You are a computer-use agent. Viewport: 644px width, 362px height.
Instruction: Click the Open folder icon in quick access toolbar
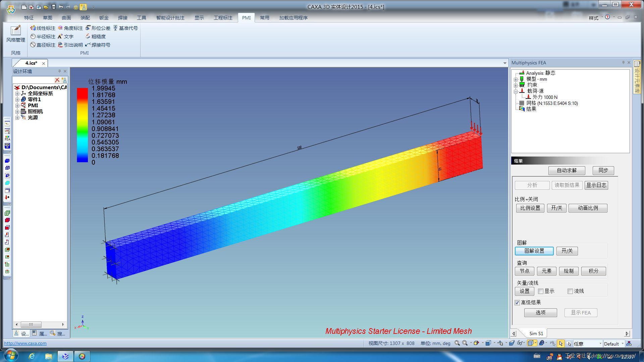point(46,7)
